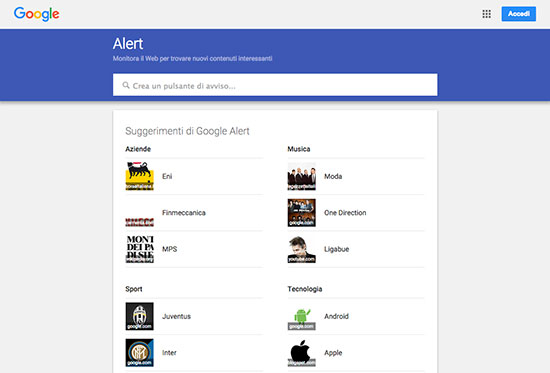Focus the 'Crea un pulsante di avviso' field
This screenshot has width=550, height=373.
[x=275, y=85]
